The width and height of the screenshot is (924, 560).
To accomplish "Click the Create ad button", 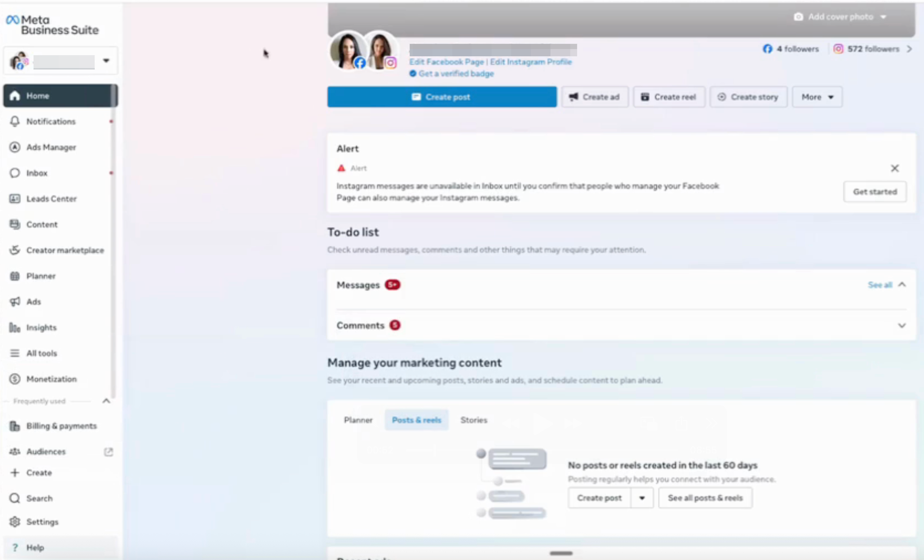I will pos(595,97).
